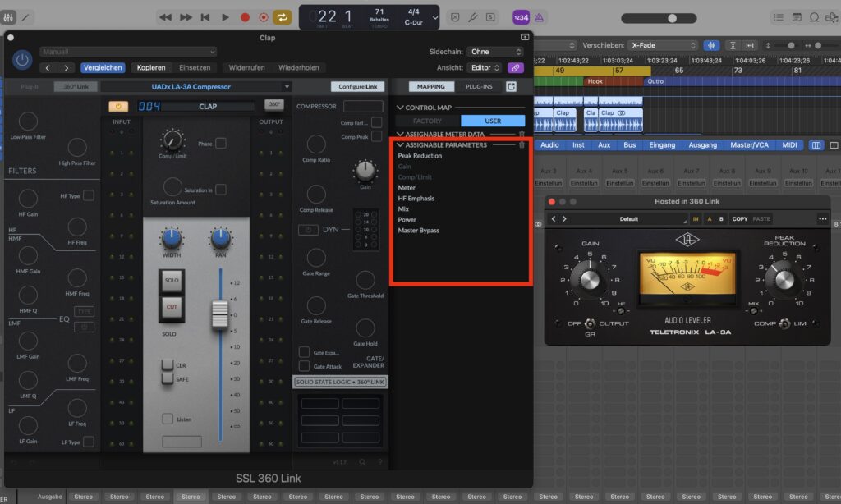Click the Rewind transport icon
This screenshot has width=841, height=504.
tap(165, 18)
